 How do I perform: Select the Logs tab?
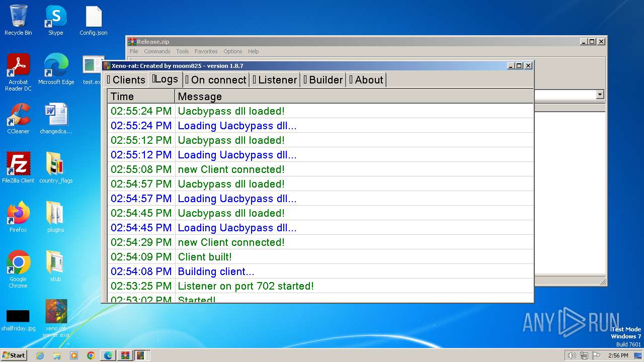pos(165,79)
